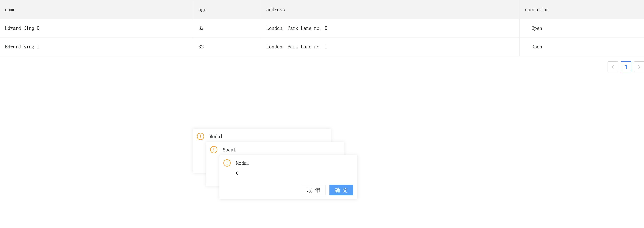This screenshot has height=228, width=644.
Task: Go to next page with right arrow
Action: [639, 67]
